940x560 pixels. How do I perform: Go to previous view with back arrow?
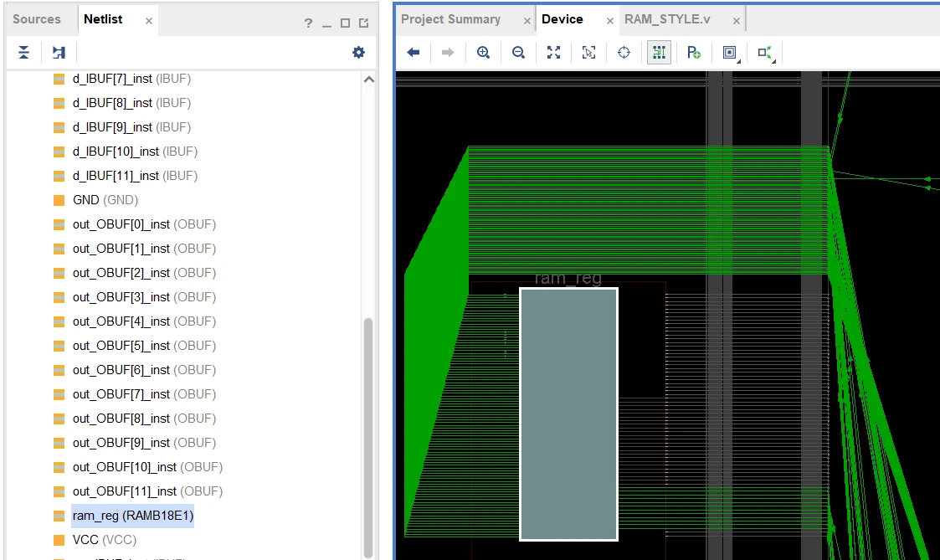tap(413, 52)
